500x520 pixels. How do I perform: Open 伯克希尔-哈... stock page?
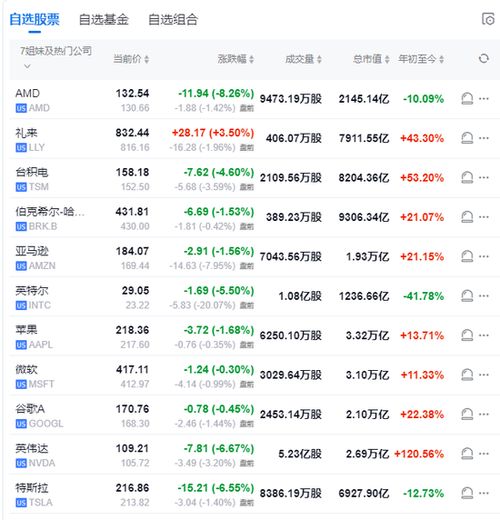pyautogui.click(x=50, y=211)
